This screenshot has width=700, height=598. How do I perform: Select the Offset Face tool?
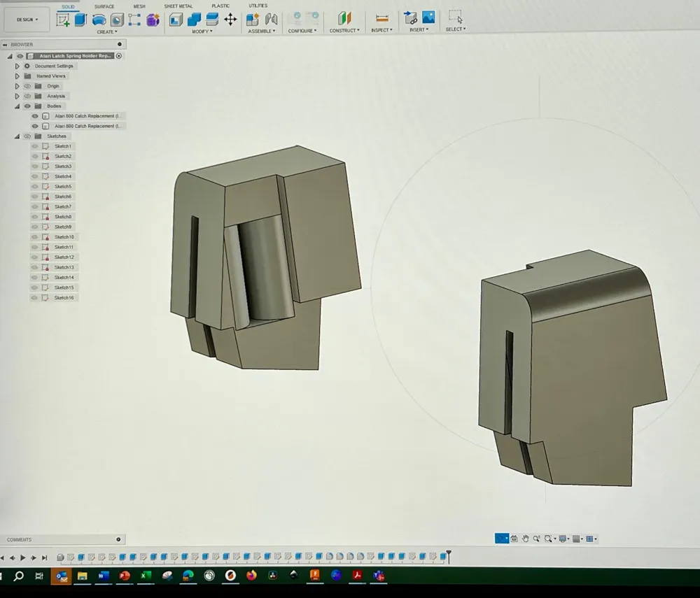point(212,19)
